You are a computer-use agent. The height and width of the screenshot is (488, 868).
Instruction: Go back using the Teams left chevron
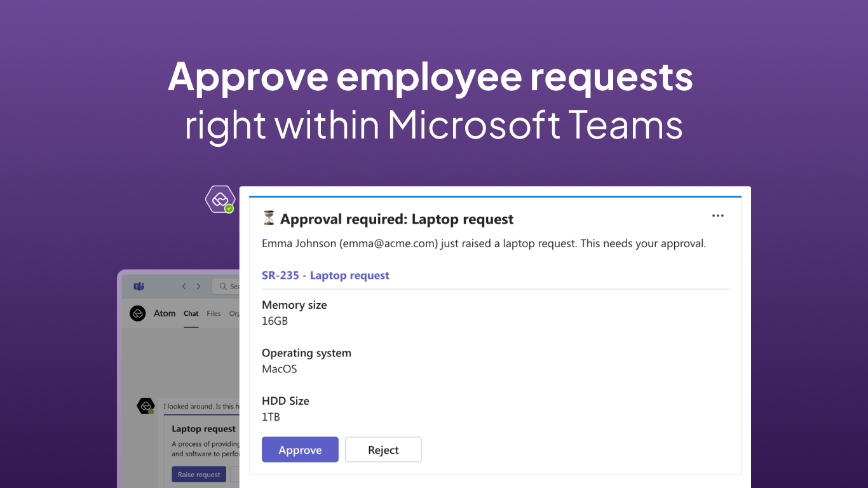click(184, 287)
